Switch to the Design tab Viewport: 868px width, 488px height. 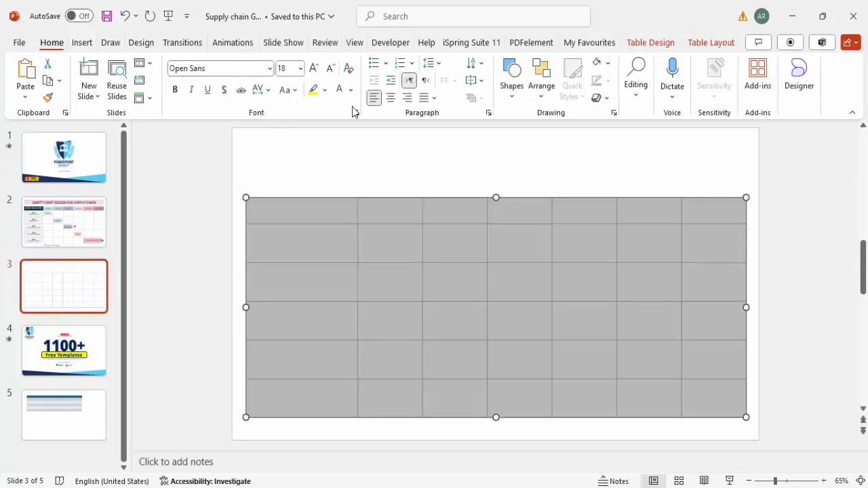141,42
